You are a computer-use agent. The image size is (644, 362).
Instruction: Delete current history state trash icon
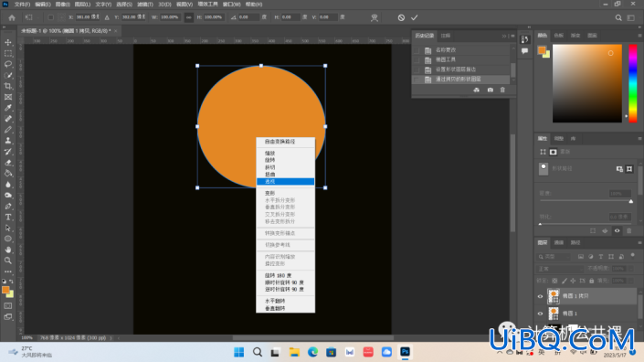(x=502, y=90)
